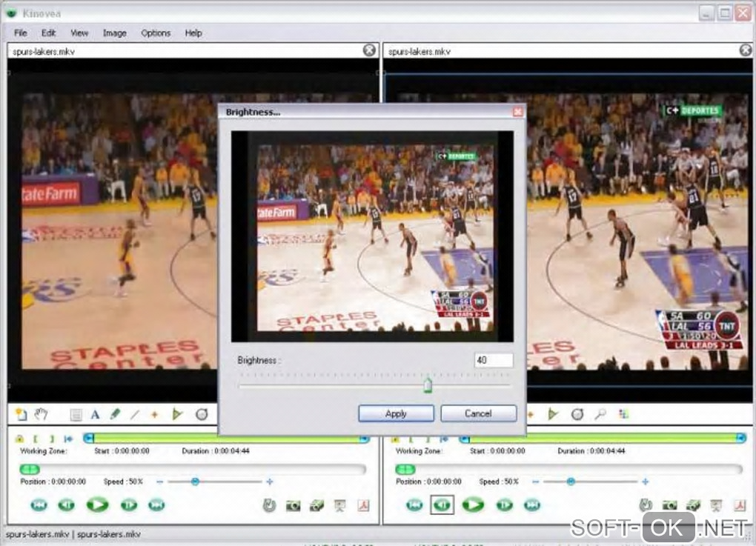The width and height of the screenshot is (756, 546).
Task: Take a snapshot in right player
Action: tap(669, 505)
